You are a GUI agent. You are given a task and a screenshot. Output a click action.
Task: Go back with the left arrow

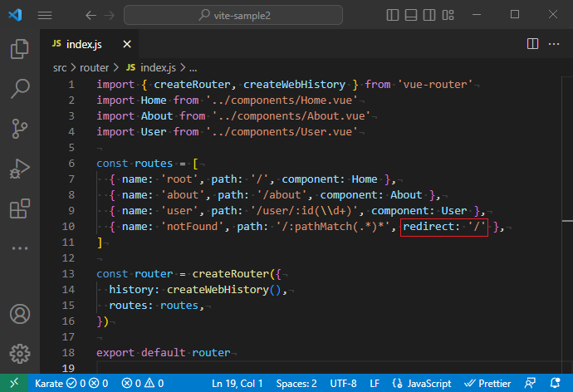pos(91,15)
